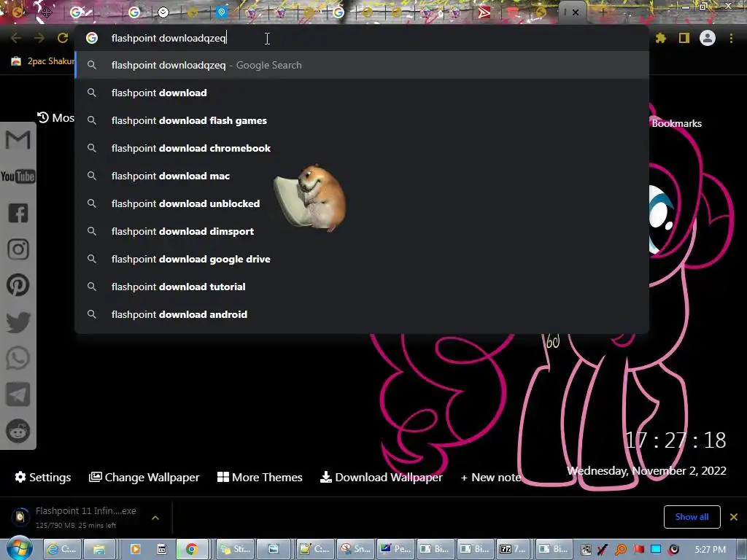747x560 pixels.
Task: Open More Themes
Action: pyautogui.click(x=260, y=477)
